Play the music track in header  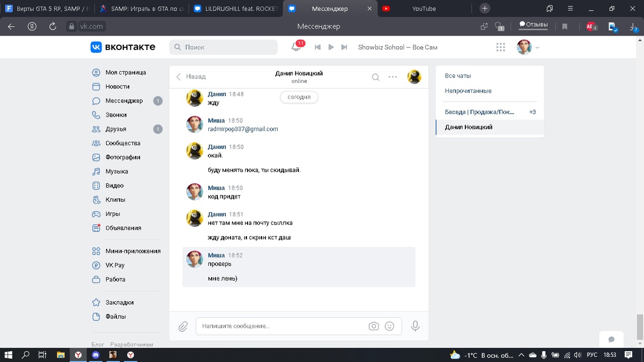click(x=331, y=47)
